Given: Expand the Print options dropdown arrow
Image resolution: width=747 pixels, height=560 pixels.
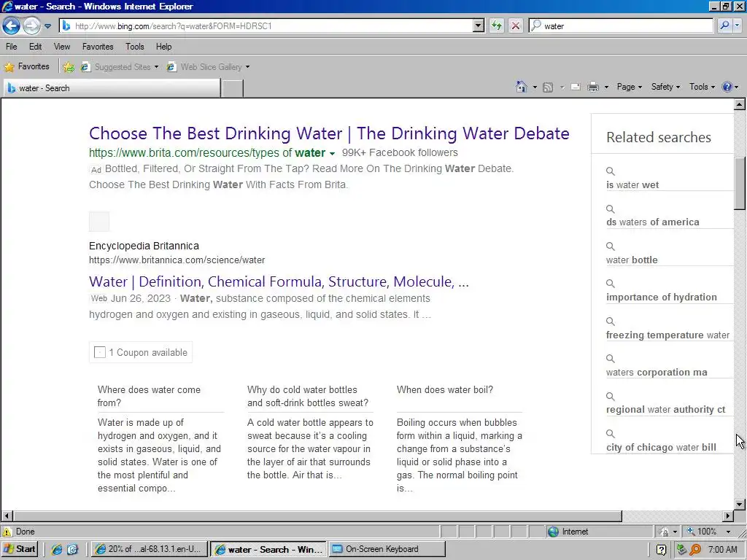Looking at the screenshot, I should tap(606, 87).
